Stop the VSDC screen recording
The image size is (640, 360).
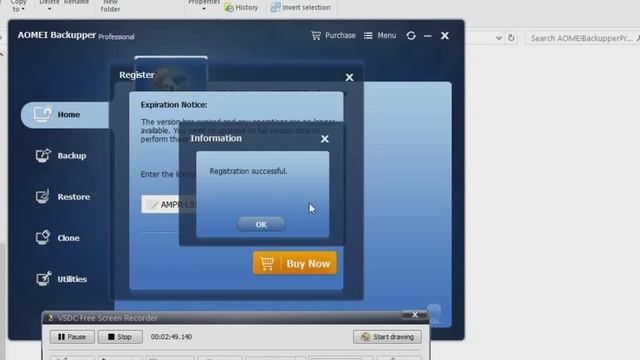[120, 337]
